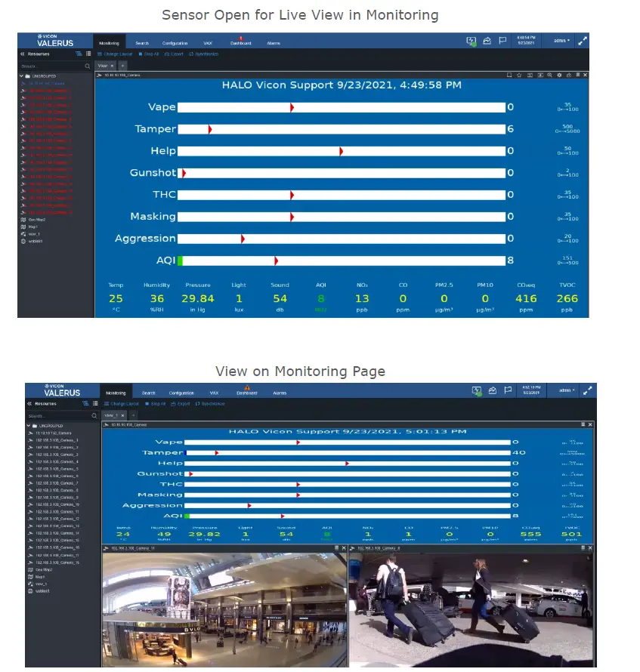Click the grid layout icon on the viewer toolbar

[530, 75]
